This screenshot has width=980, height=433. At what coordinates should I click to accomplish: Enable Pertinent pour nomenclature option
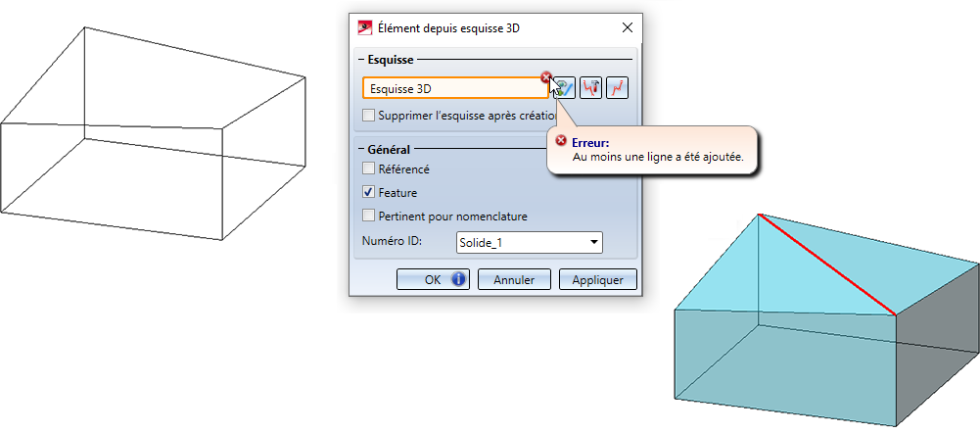tap(369, 216)
